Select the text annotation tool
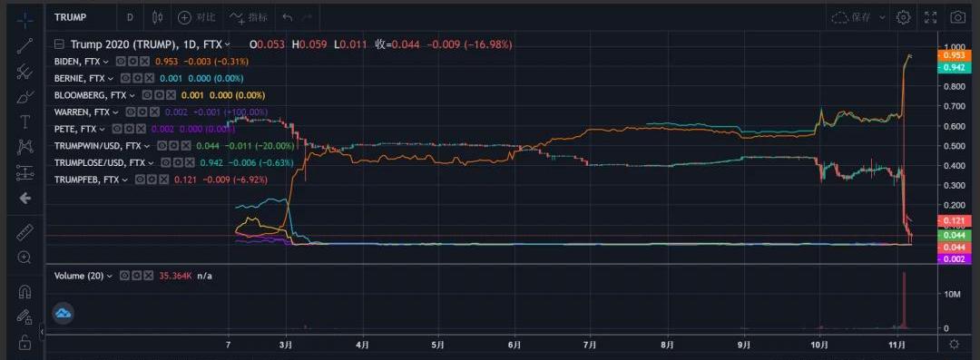 [x=25, y=122]
